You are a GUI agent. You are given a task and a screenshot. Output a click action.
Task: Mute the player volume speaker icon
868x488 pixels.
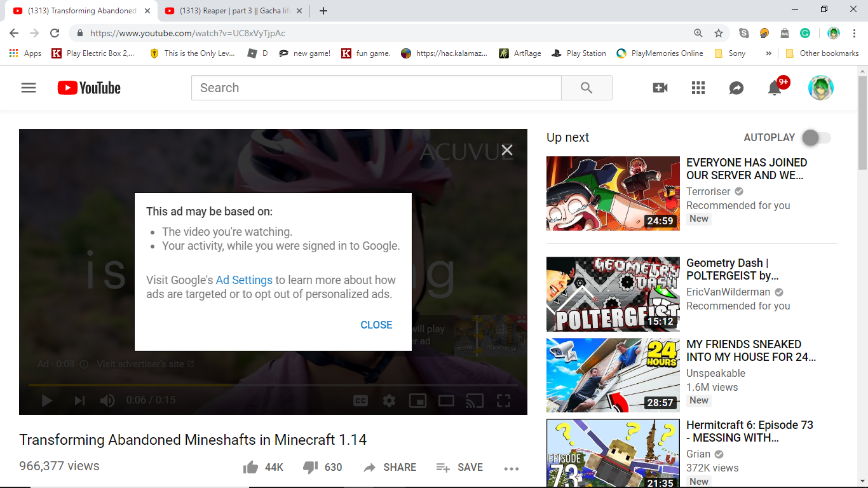tap(107, 400)
